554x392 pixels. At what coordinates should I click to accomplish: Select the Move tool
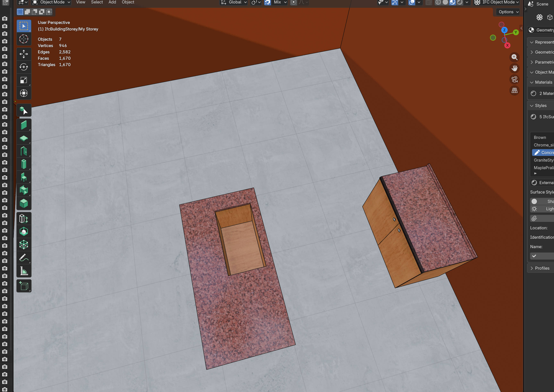[x=24, y=54]
